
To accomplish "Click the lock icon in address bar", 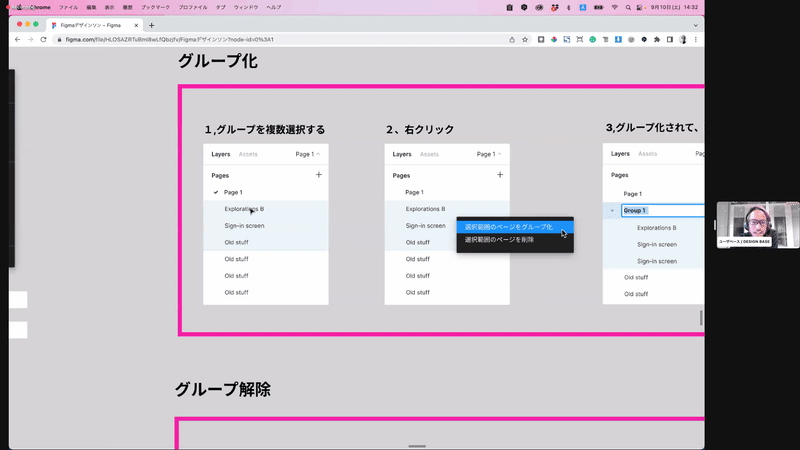I will click(x=60, y=39).
